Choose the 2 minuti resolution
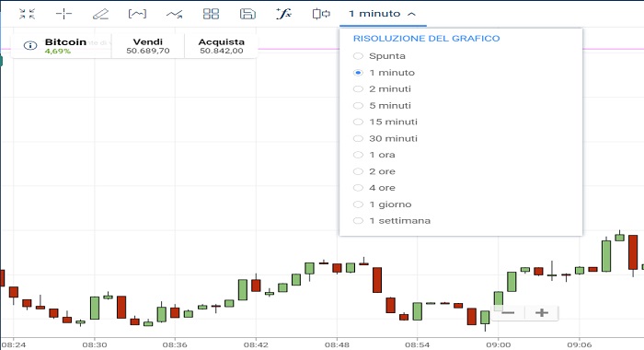The image size is (644, 350). pos(382,88)
